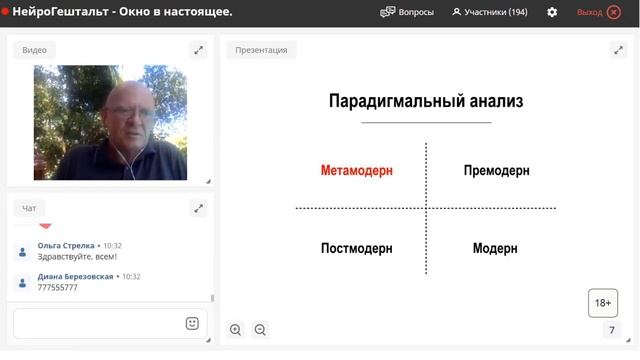The image size is (640, 360).
Task: Click the red down-pointing chat marker
Action: [x=45, y=226]
